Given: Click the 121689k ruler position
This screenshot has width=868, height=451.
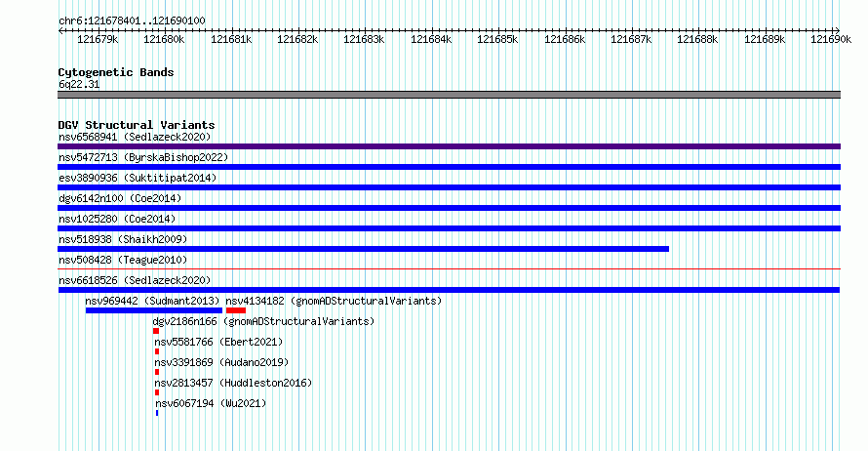Looking at the screenshot, I should [x=764, y=39].
